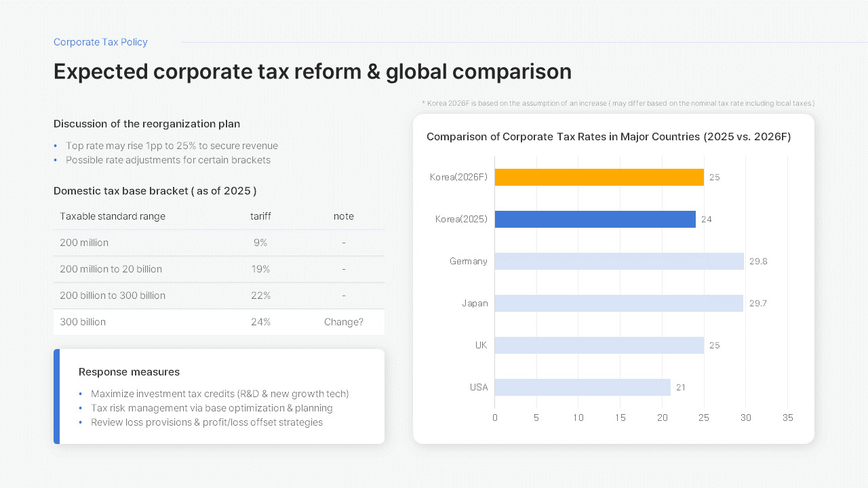Click the "note" column header

point(344,216)
